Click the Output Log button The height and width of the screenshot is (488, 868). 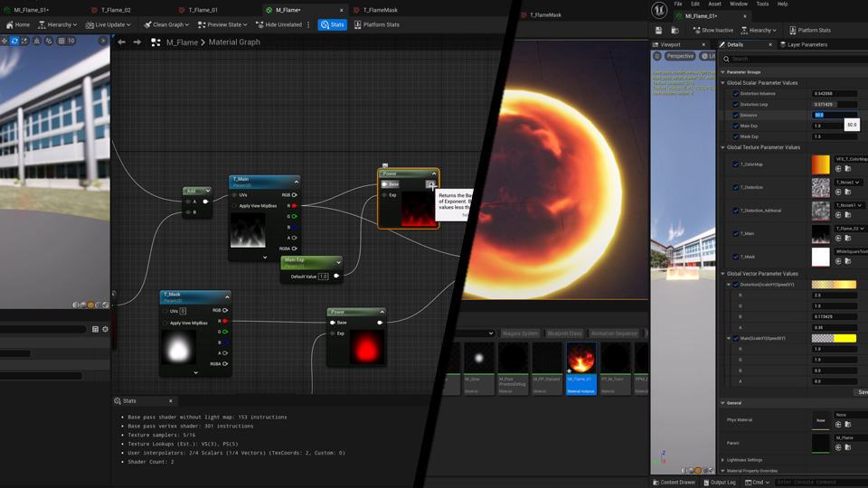[x=719, y=482]
